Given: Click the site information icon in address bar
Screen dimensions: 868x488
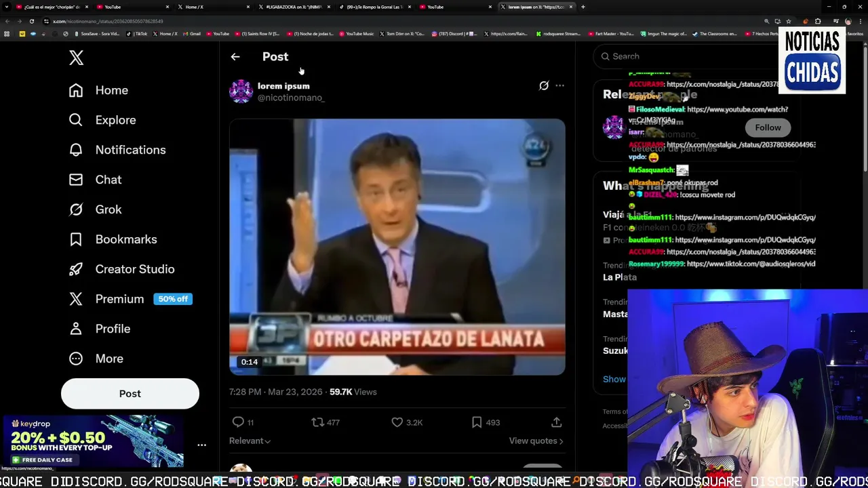Looking at the screenshot, I should click(x=46, y=21).
